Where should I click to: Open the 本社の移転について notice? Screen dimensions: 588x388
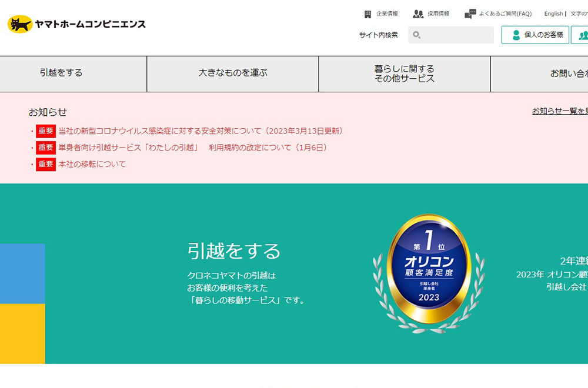tap(92, 164)
